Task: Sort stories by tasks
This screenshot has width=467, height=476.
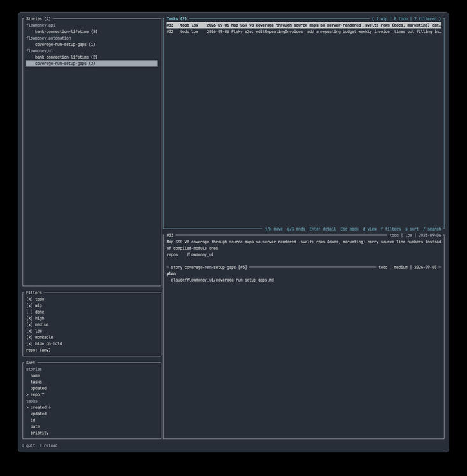Action: coord(36,382)
